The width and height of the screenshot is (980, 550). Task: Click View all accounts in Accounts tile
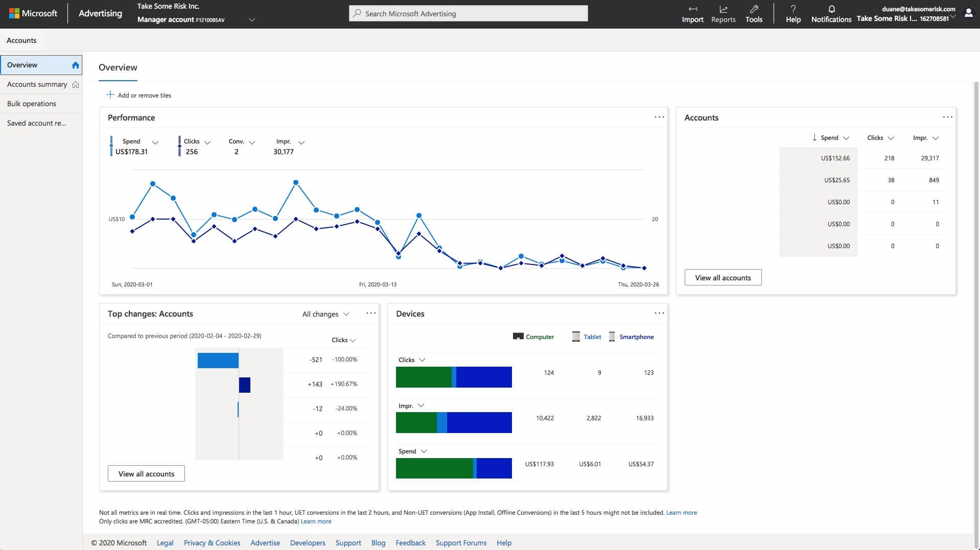click(723, 277)
